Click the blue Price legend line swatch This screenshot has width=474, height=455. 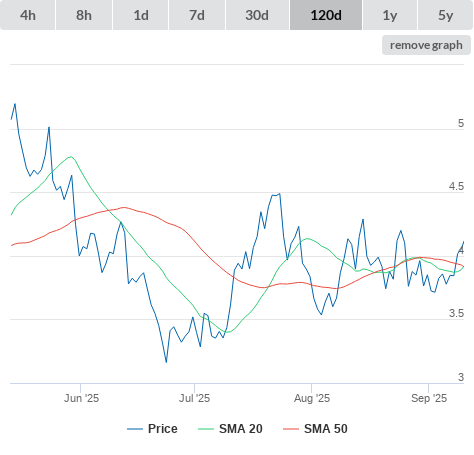(x=135, y=429)
